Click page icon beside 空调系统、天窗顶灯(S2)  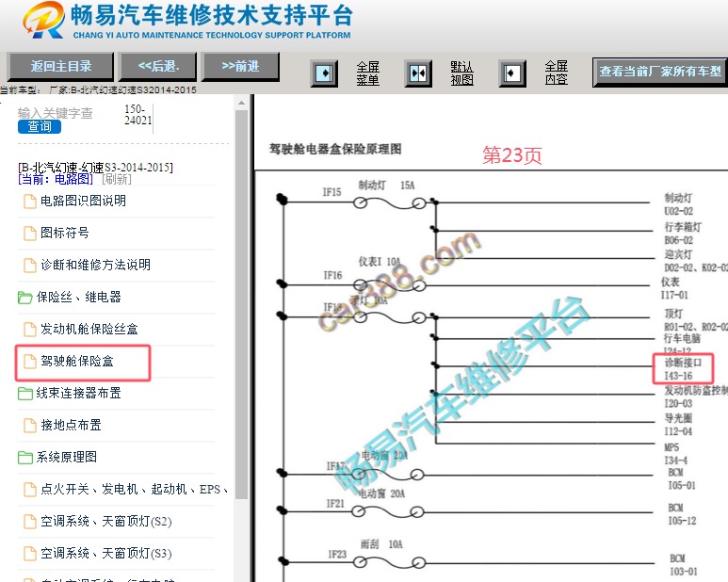(30, 521)
